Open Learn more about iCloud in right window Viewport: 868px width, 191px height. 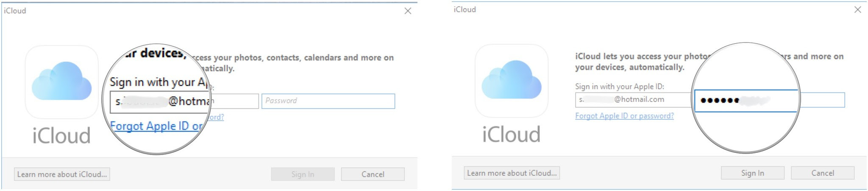click(512, 173)
